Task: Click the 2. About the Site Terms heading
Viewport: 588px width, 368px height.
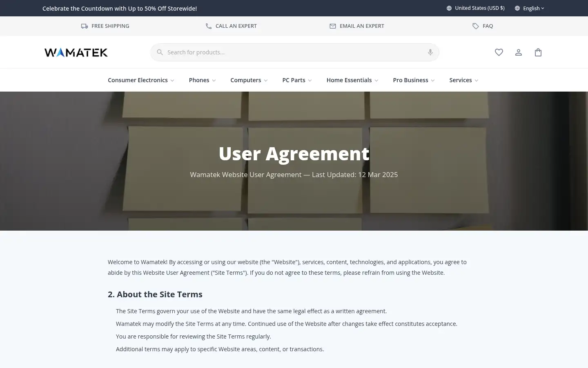Action: [155, 294]
